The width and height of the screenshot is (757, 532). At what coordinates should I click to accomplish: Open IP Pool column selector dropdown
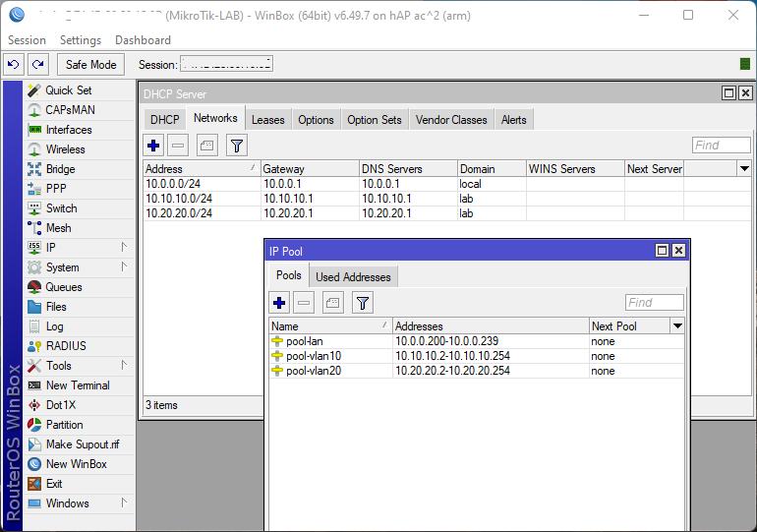pyautogui.click(x=677, y=325)
